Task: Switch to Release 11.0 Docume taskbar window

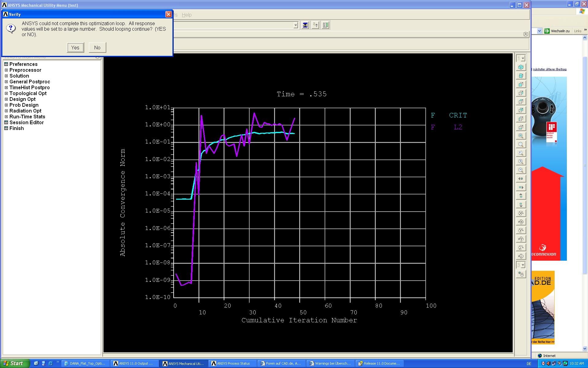Action: (379, 363)
